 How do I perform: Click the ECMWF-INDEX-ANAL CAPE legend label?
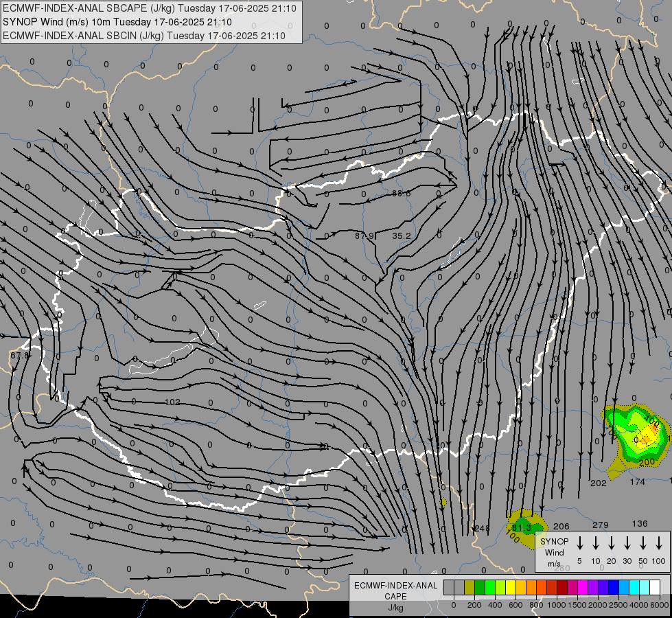pos(395,591)
